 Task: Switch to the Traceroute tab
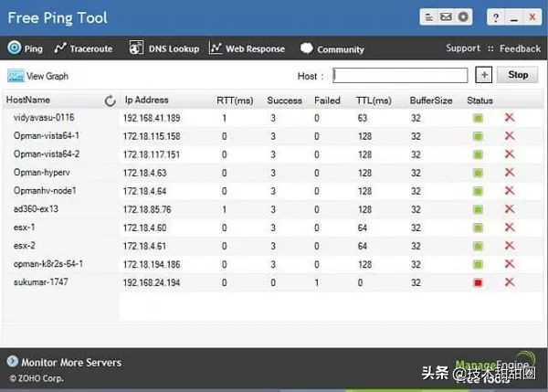[83, 48]
